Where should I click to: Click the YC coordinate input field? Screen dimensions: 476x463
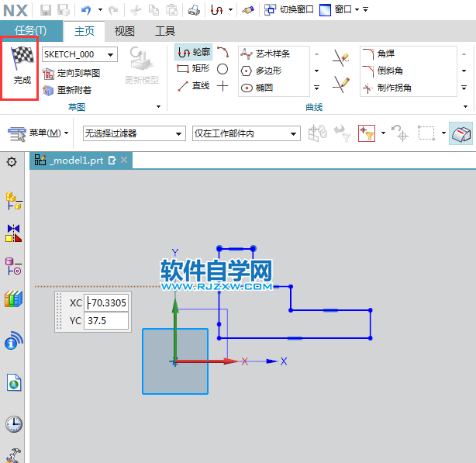click(106, 320)
